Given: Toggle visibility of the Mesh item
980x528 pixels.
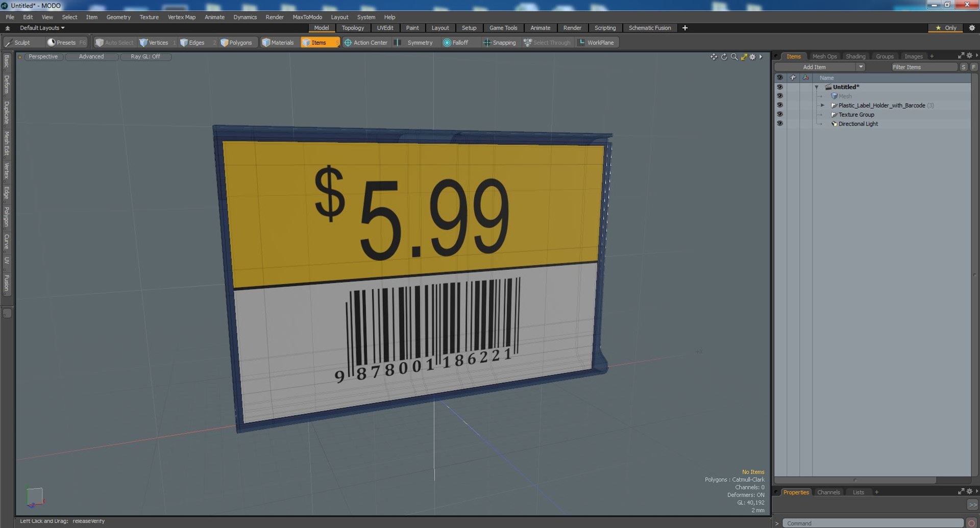Looking at the screenshot, I should pyautogui.click(x=779, y=96).
